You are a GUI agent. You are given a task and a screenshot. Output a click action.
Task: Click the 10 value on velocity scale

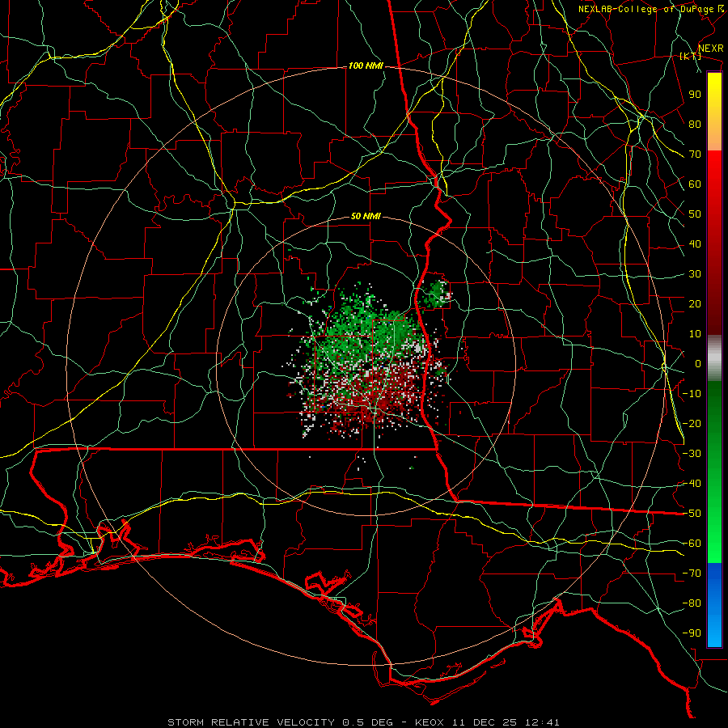pyautogui.click(x=695, y=334)
